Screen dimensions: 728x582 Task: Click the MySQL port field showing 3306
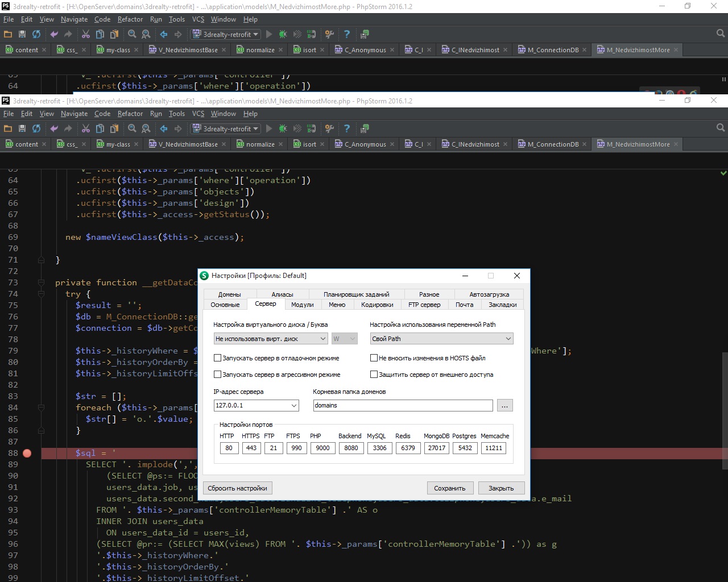[x=379, y=448]
